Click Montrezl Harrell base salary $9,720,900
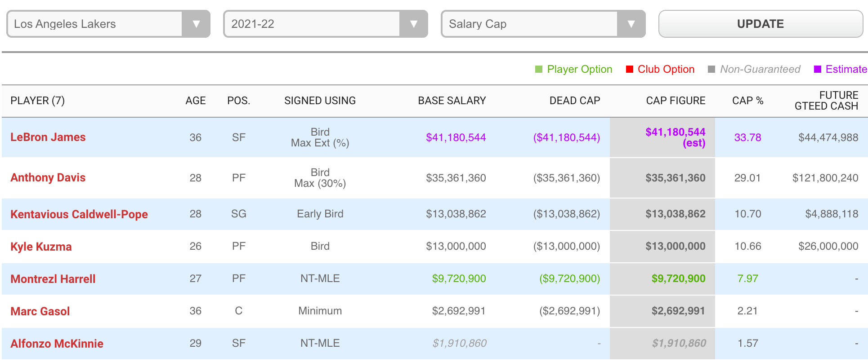 coord(459,278)
